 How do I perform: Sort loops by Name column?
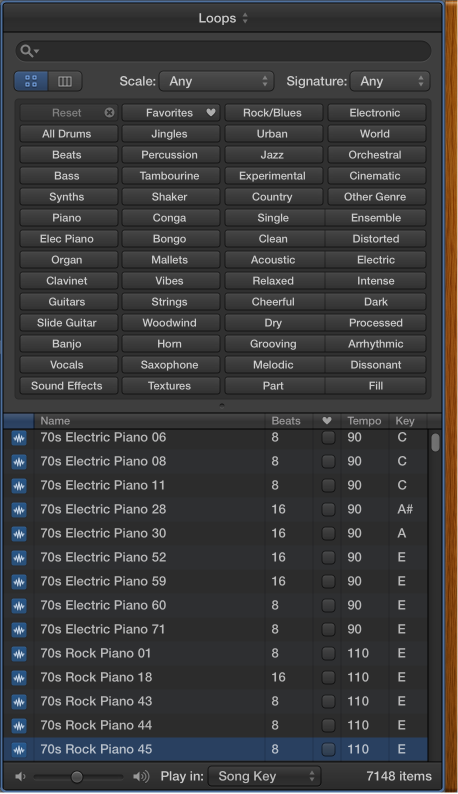click(149, 421)
